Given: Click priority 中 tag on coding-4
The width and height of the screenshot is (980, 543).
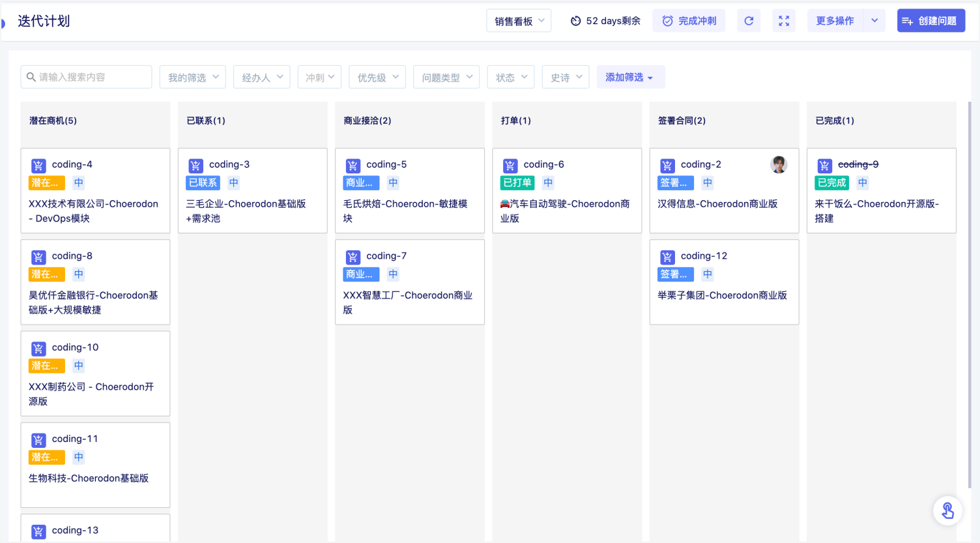Looking at the screenshot, I should pyautogui.click(x=78, y=183).
